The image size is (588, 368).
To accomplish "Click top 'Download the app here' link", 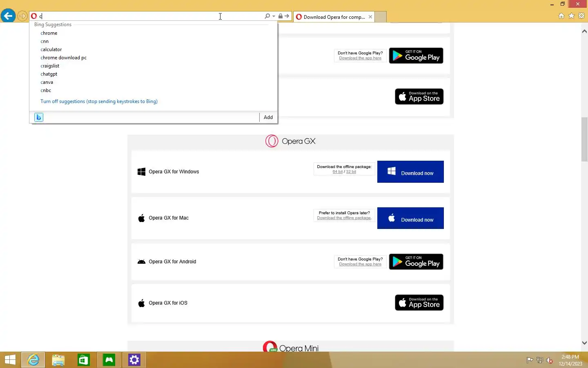I will point(360,58).
